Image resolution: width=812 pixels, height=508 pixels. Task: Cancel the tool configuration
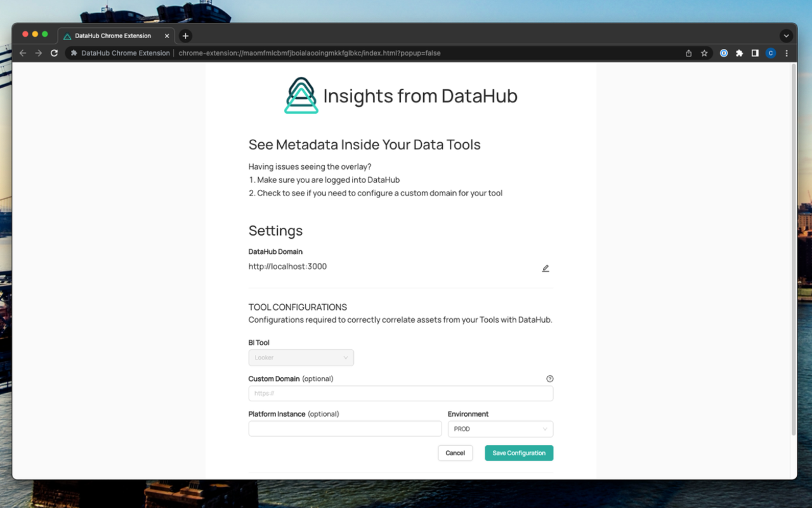point(455,453)
